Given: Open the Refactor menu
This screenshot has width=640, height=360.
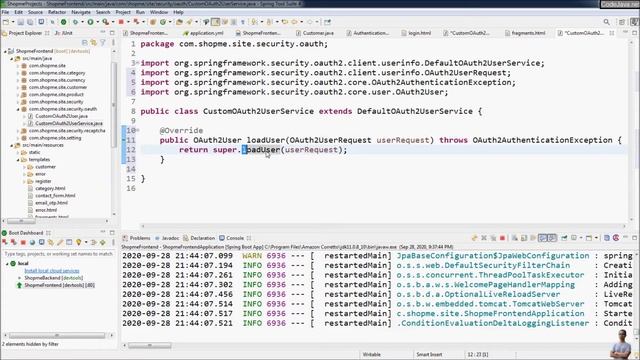Looking at the screenshot, I should (x=57, y=12).
